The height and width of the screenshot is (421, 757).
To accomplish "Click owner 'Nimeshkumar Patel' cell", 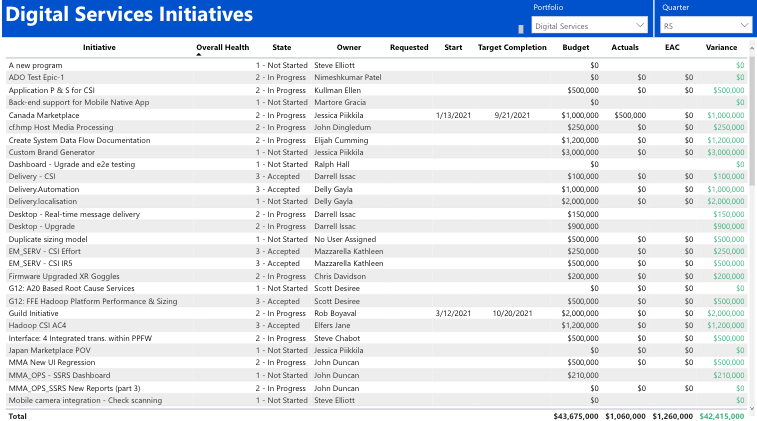I will (348, 77).
